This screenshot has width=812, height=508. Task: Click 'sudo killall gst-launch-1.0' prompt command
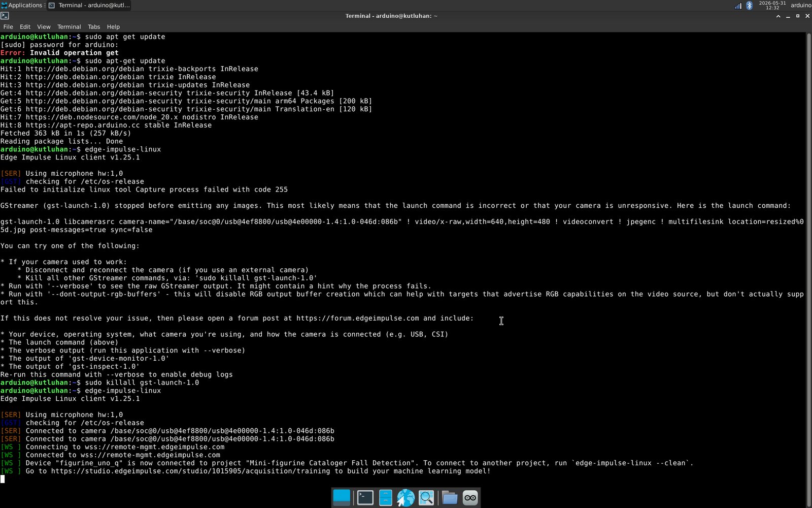(x=142, y=383)
